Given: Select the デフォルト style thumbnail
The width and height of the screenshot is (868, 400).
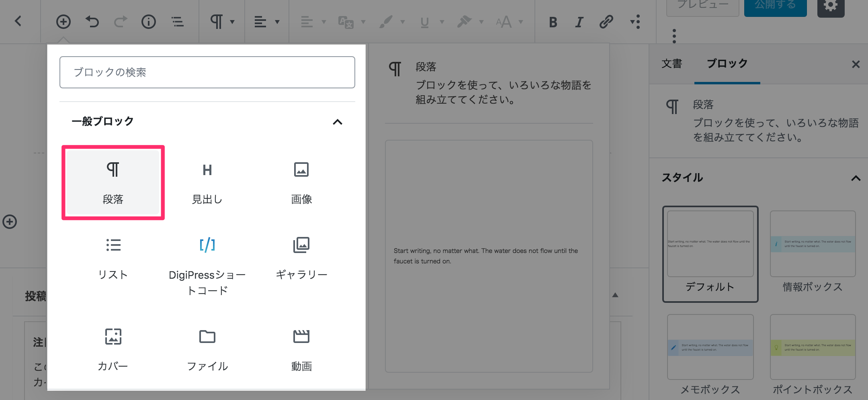Looking at the screenshot, I should (x=710, y=254).
